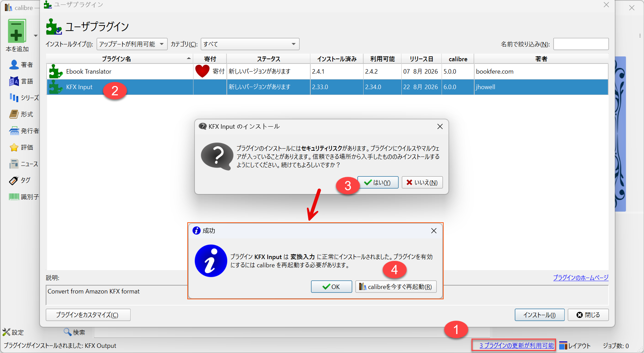Sort by 寄付 column header
Screen dimensions: 644x353
click(x=210, y=59)
